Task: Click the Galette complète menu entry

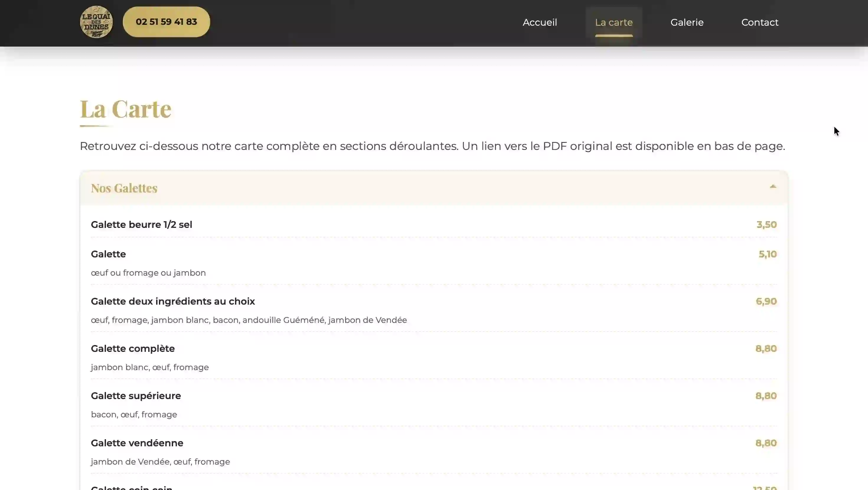Action: tap(133, 348)
